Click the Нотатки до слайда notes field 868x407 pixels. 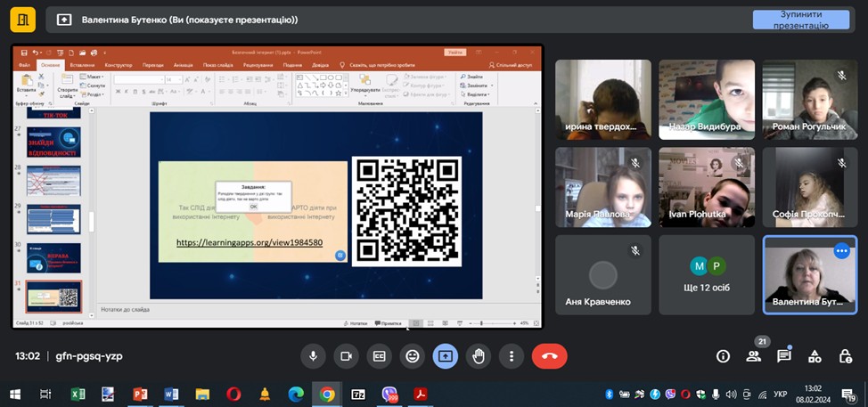click(x=315, y=310)
